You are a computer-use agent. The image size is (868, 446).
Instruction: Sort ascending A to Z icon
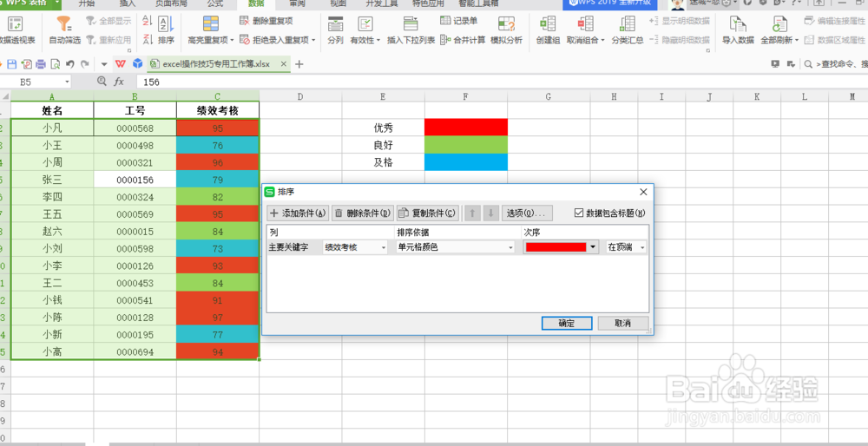[147, 21]
